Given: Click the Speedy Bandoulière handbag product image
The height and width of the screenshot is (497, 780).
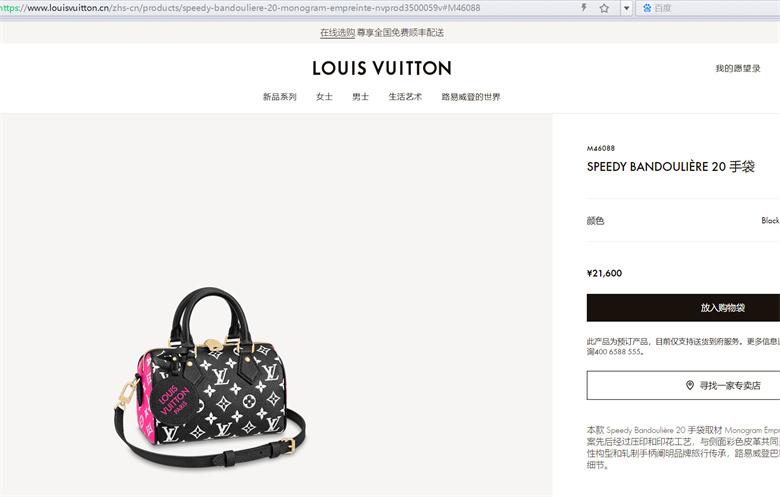Looking at the screenshot, I should click(210, 377).
